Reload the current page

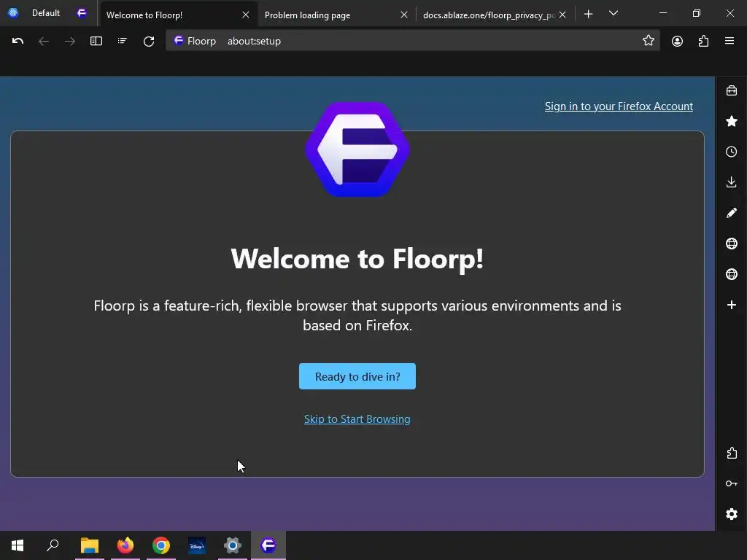(x=149, y=42)
